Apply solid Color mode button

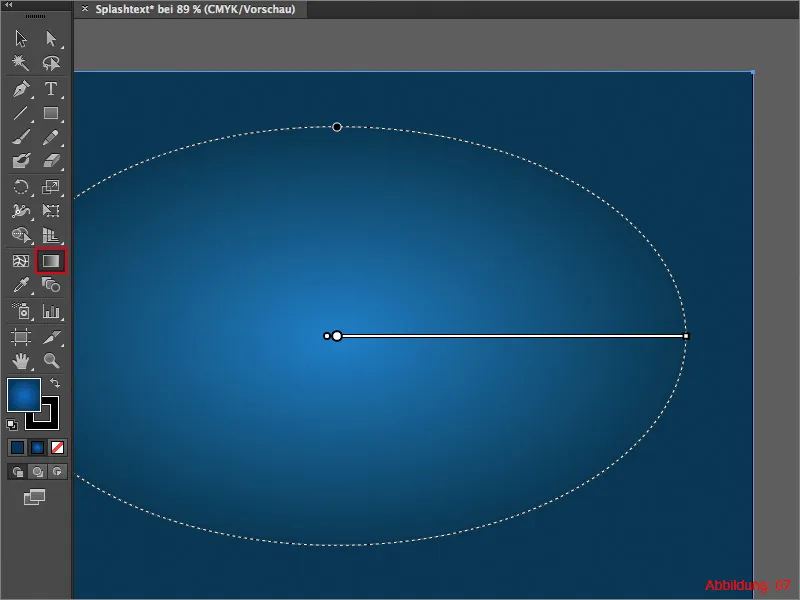click(x=17, y=447)
